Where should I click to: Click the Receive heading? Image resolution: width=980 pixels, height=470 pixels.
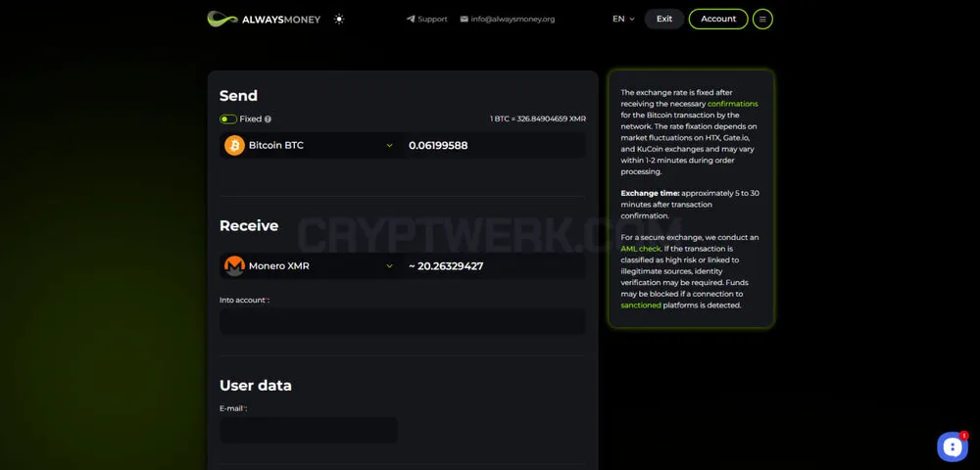[x=249, y=225]
